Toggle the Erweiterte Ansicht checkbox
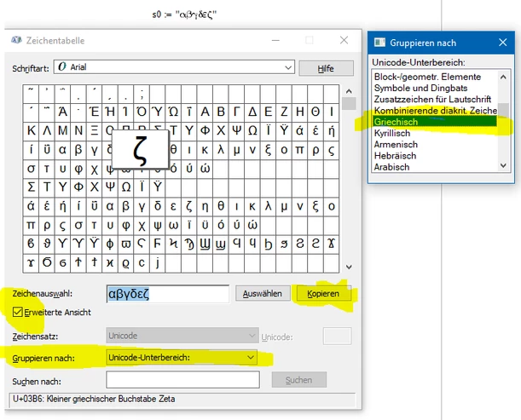Image resolution: width=521 pixels, height=420 pixels. 18,312
